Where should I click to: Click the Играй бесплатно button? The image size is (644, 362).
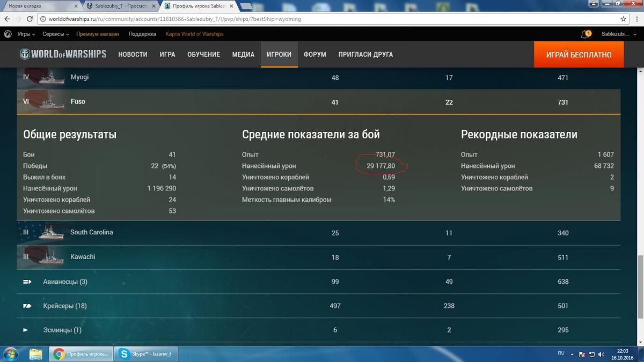579,54
